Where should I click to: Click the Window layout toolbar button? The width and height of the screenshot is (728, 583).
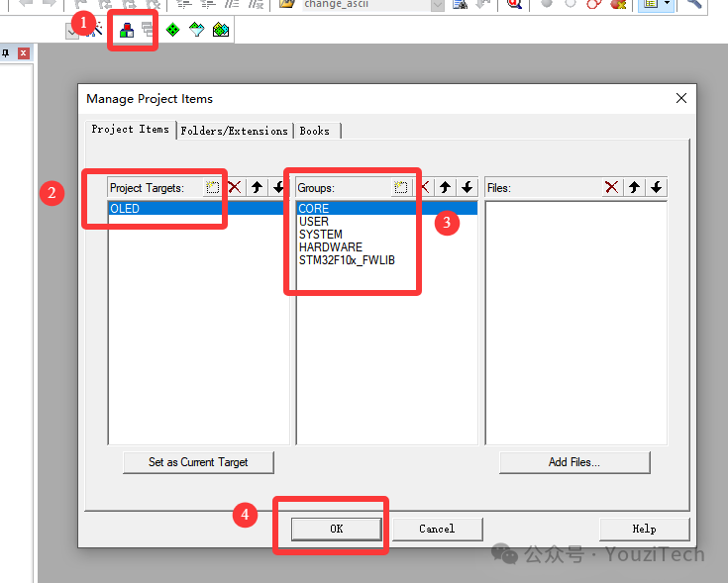(651, 4)
